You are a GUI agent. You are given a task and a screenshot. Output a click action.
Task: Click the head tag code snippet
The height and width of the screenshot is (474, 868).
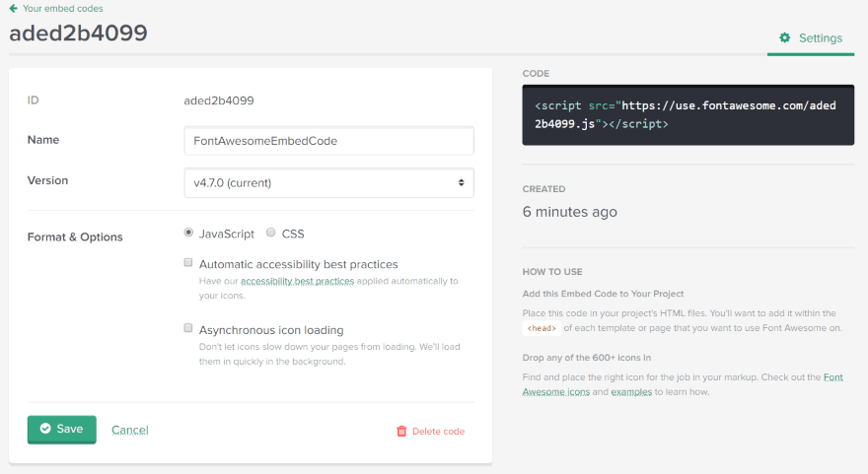(x=542, y=328)
